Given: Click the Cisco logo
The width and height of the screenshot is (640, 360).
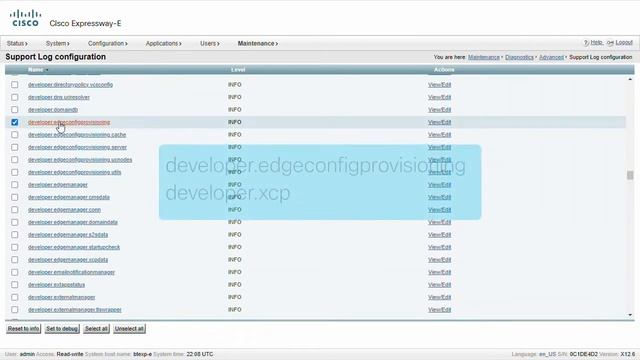Looking at the screenshot, I should coord(25,18).
